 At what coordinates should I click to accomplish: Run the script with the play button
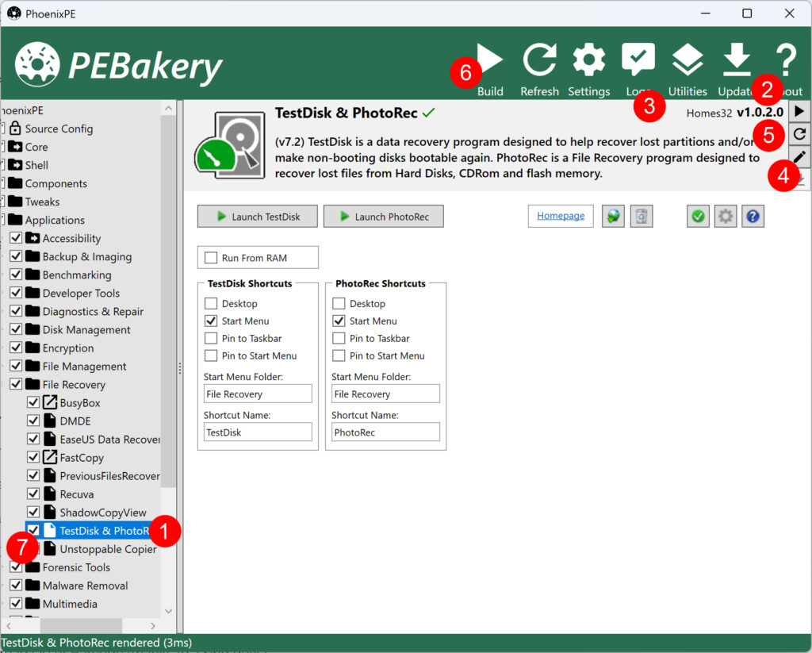click(x=800, y=111)
